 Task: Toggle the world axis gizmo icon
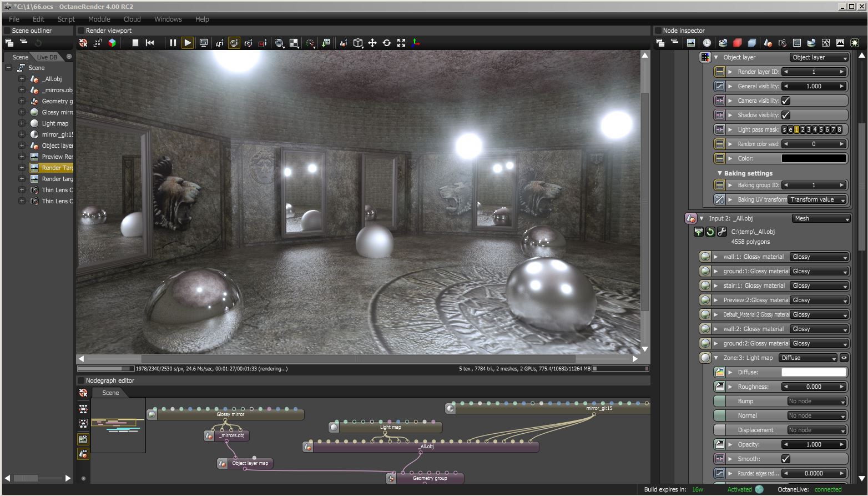click(x=416, y=43)
